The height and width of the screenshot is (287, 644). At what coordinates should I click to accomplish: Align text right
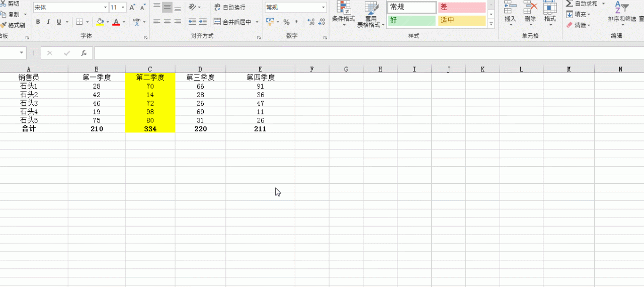(178, 22)
